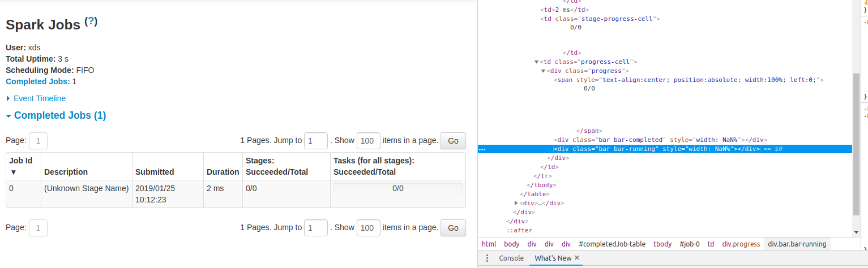Select page 1 in the bottom pagination
868x268 pixels.
[38, 227]
